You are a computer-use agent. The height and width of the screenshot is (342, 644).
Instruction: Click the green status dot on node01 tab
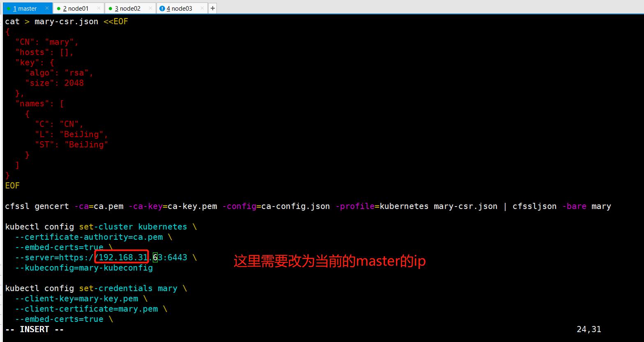59,9
